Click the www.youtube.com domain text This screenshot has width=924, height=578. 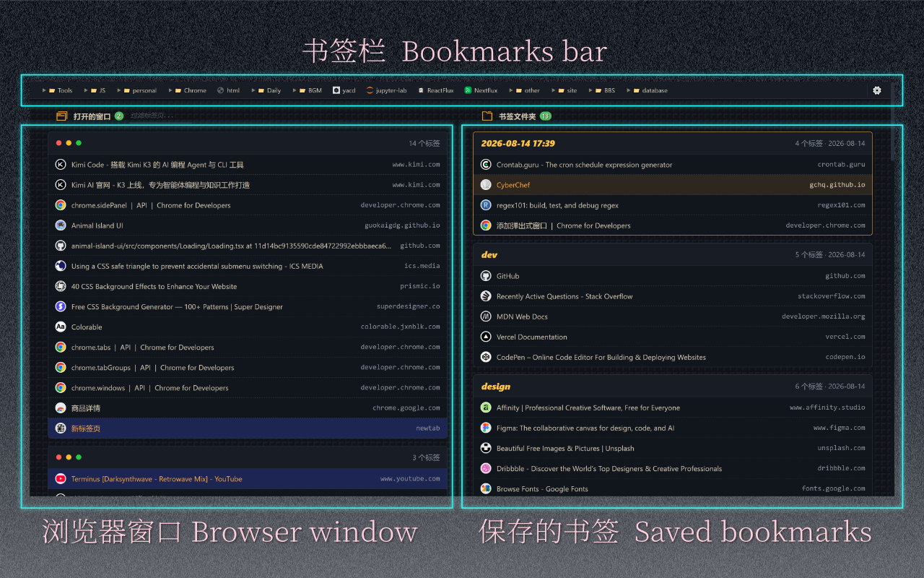pyautogui.click(x=410, y=478)
